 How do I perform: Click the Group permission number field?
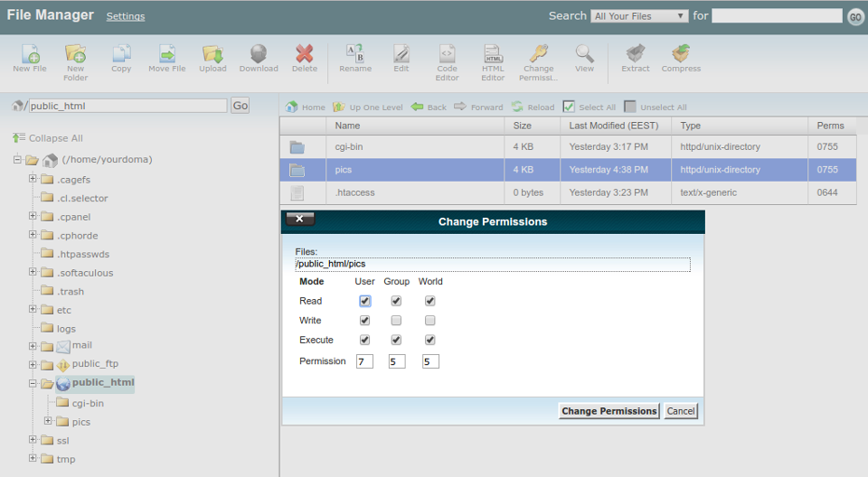397,361
